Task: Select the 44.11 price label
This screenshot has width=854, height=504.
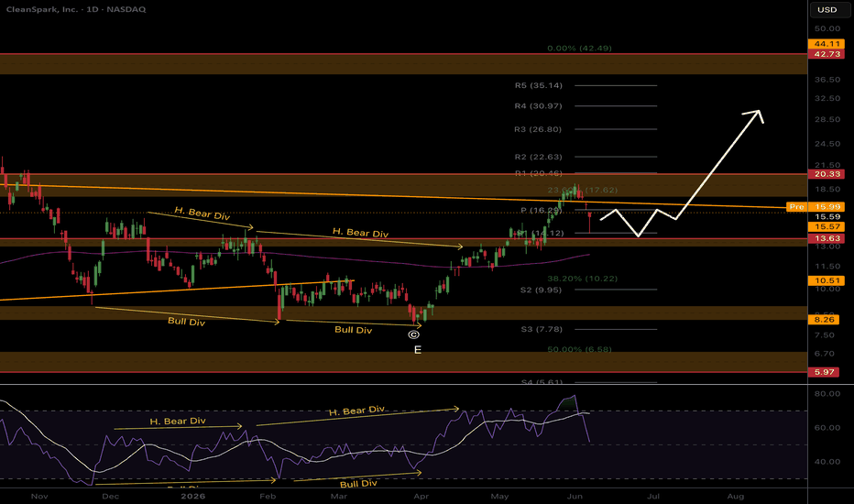Action: (827, 44)
